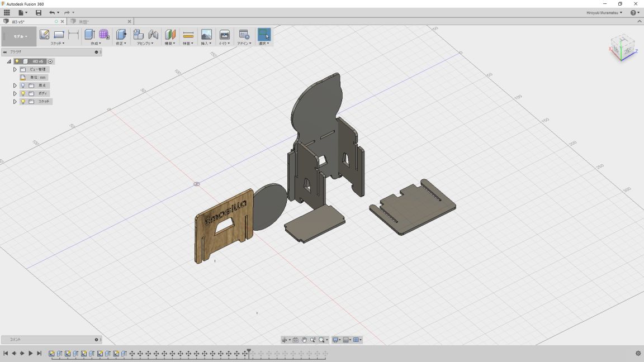This screenshot has width=644, height=362.
Task: Switch to the second document tab
Action: click(101, 21)
